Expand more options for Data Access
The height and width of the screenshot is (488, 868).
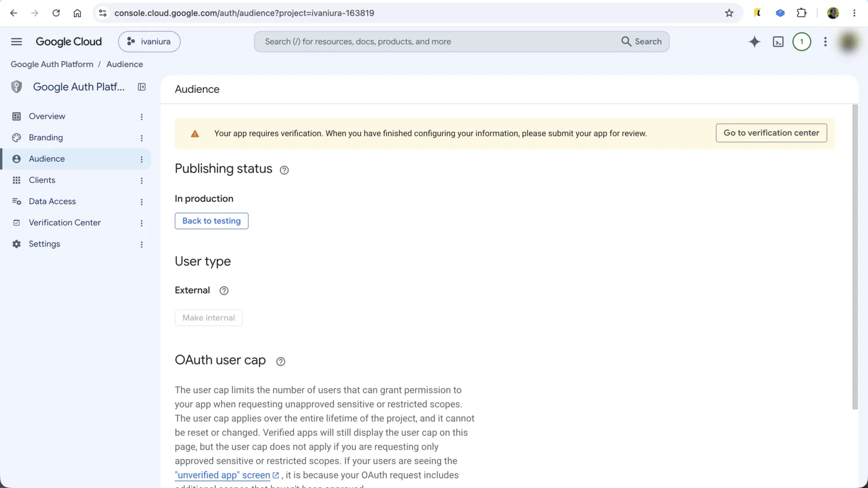[x=142, y=202]
